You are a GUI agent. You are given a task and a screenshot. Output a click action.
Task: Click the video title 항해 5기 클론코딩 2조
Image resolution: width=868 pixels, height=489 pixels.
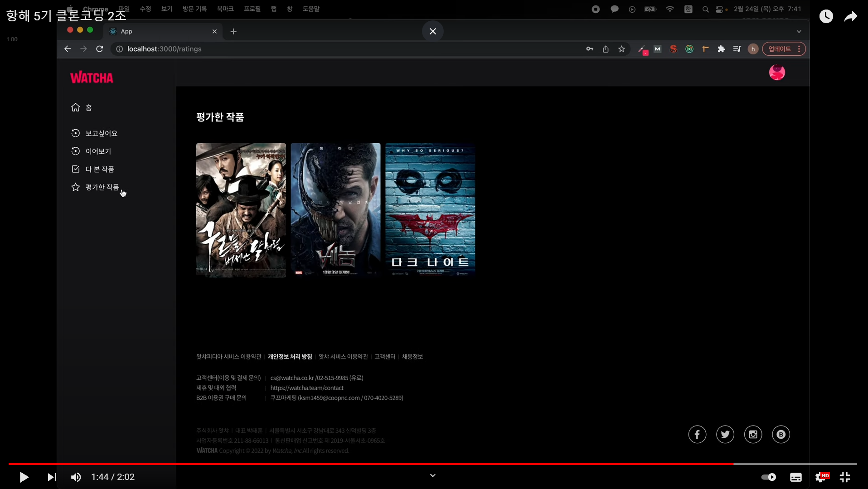(66, 15)
